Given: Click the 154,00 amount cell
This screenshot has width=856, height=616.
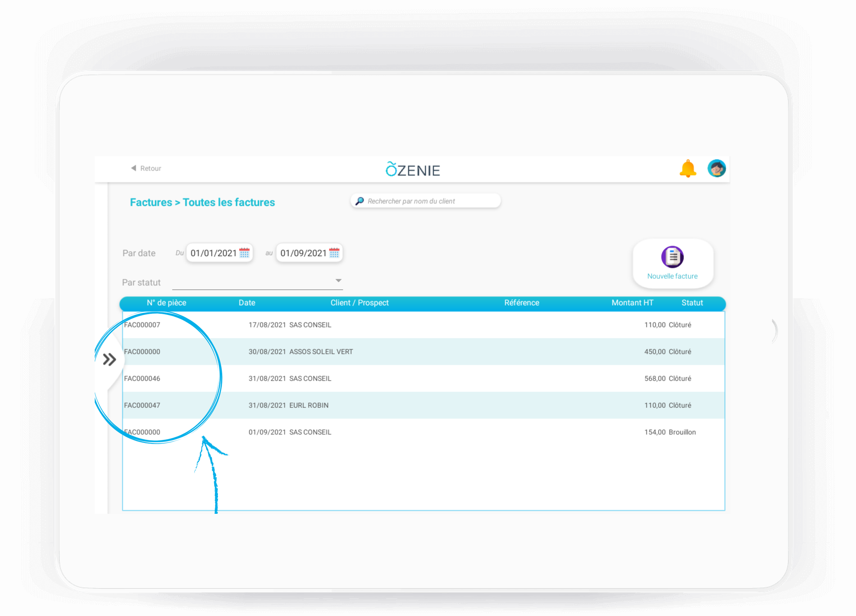Looking at the screenshot, I should 655,432.
